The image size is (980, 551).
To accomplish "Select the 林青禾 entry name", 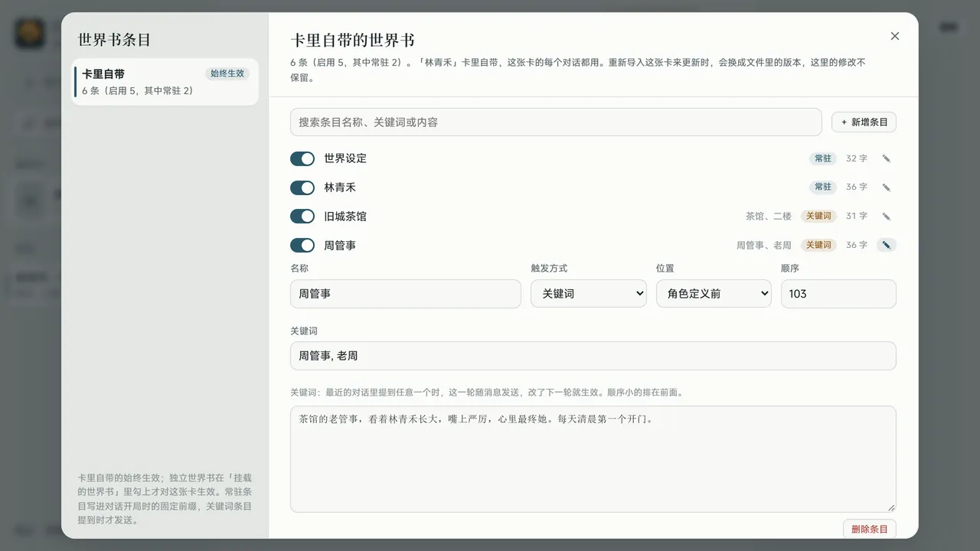I will (340, 187).
